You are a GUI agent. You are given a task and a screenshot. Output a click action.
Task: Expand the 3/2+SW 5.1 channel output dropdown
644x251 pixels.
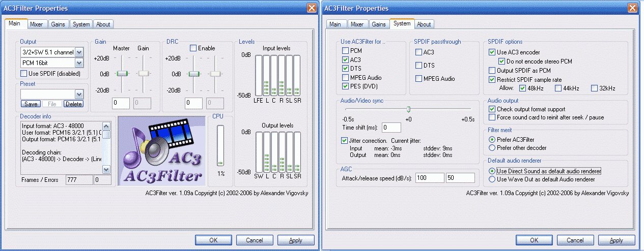point(79,52)
